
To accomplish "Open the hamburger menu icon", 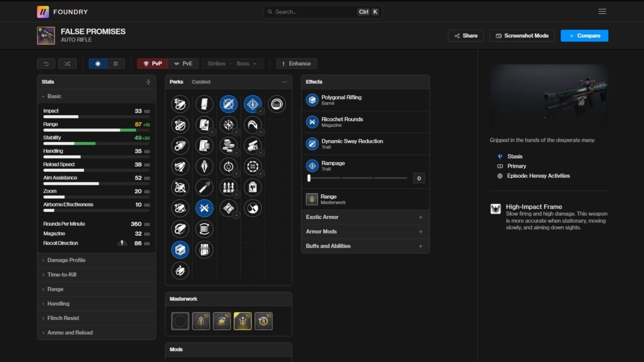I will 602,12.
